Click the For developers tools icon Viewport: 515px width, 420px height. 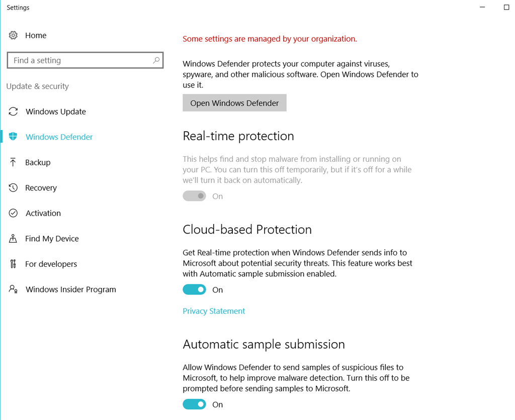[x=13, y=264]
